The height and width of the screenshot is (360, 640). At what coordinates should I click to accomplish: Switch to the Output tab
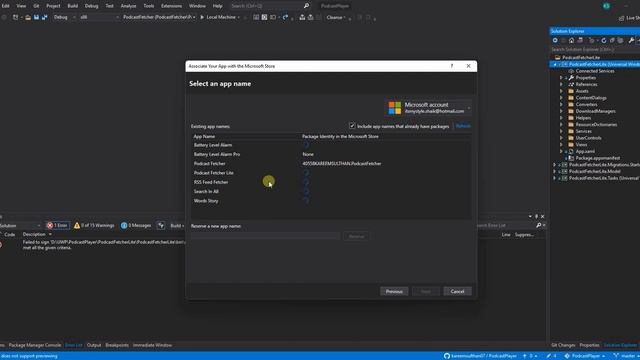pos(94,345)
